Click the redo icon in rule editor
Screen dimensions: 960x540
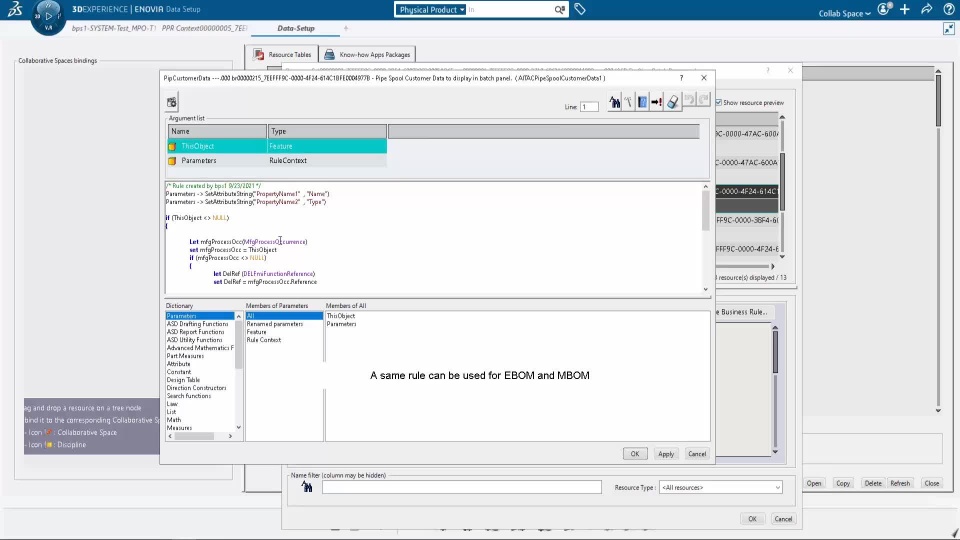click(703, 99)
